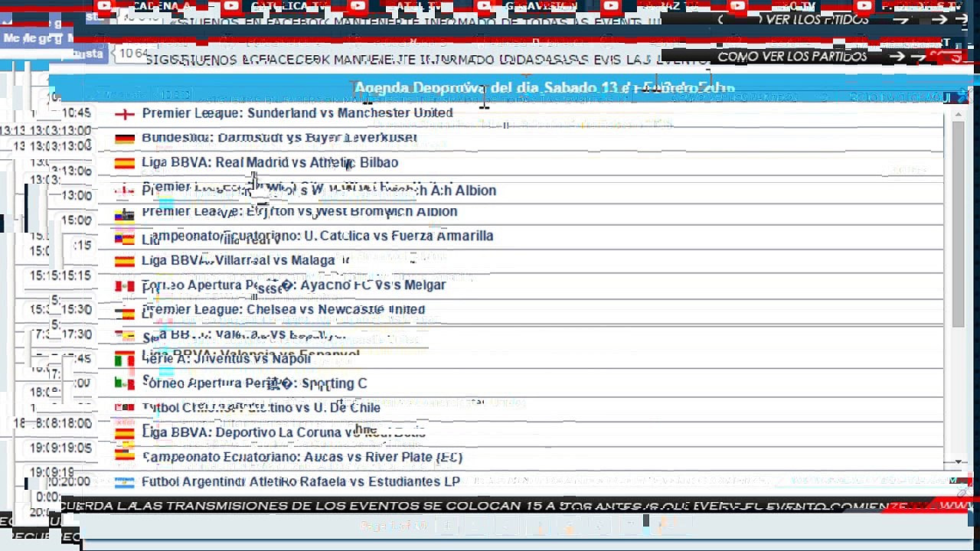Click the COMO VER LOS PARTIDOS link

coord(792,57)
